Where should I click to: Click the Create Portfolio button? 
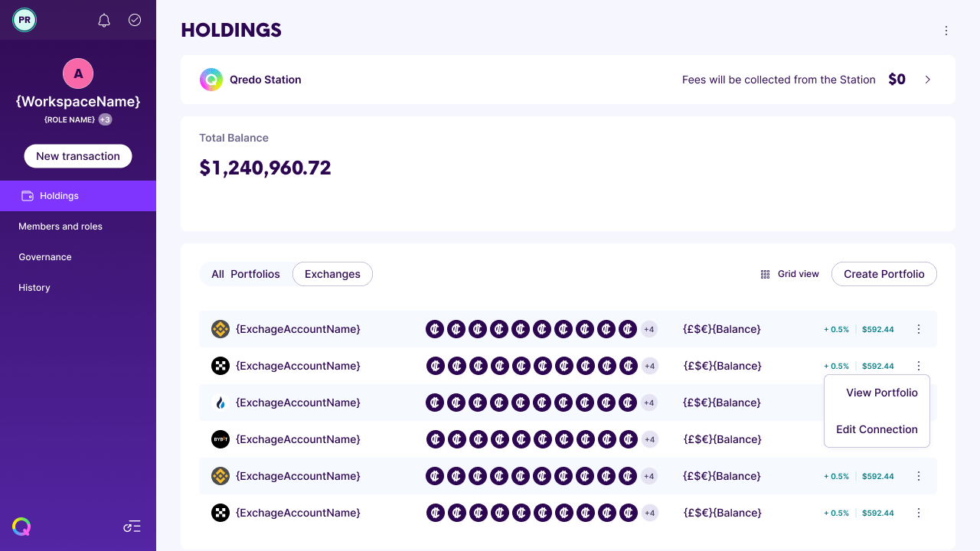coord(884,274)
